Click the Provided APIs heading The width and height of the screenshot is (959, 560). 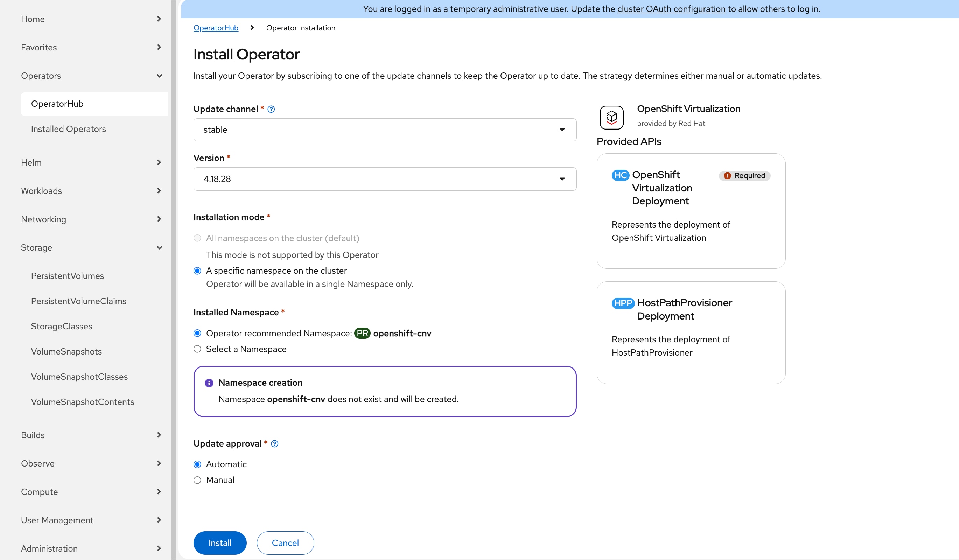tap(629, 141)
